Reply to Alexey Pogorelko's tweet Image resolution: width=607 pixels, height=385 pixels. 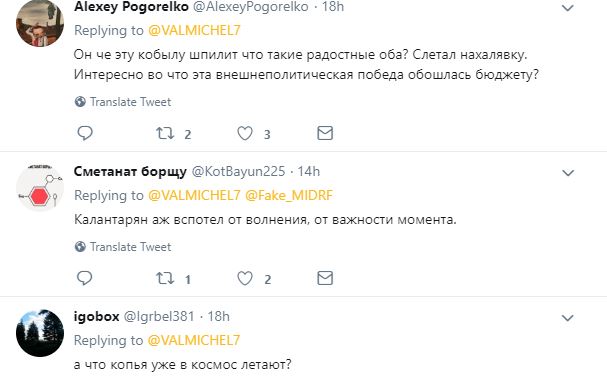point(85,133)
